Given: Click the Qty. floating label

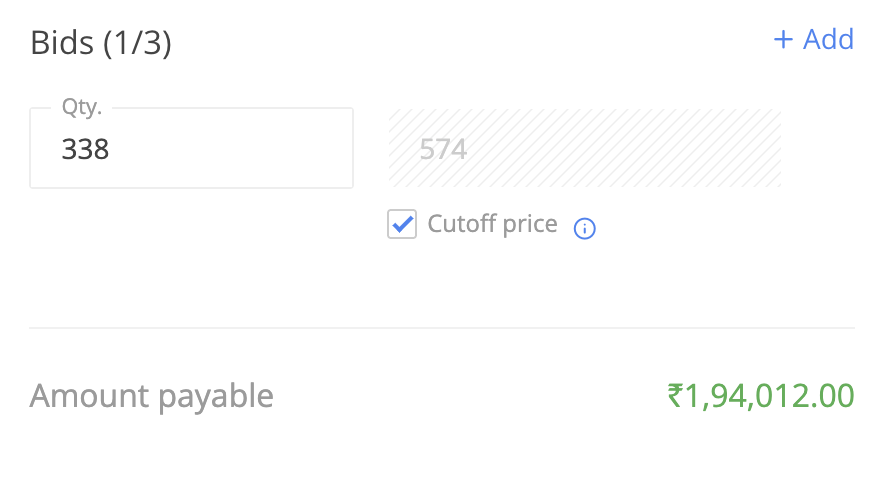Looking at the screenshot, I should pos(82,107).
